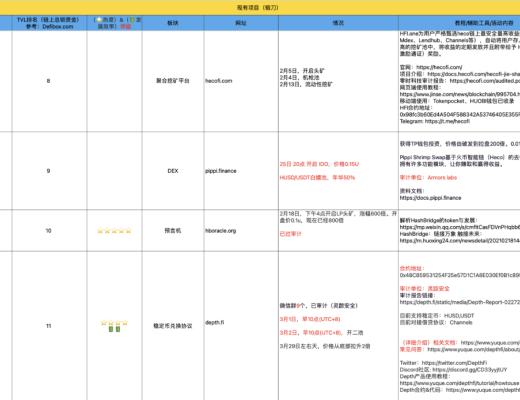Screen dimensions: 520x400
Task: Select the 微信群9个 已审计 status line
Action: [x=319, y=305]
